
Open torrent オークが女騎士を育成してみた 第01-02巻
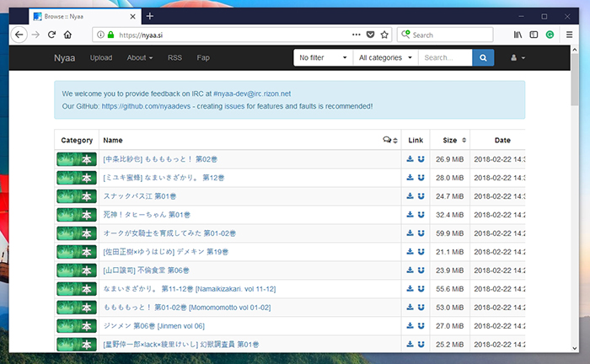pos(169,233)
